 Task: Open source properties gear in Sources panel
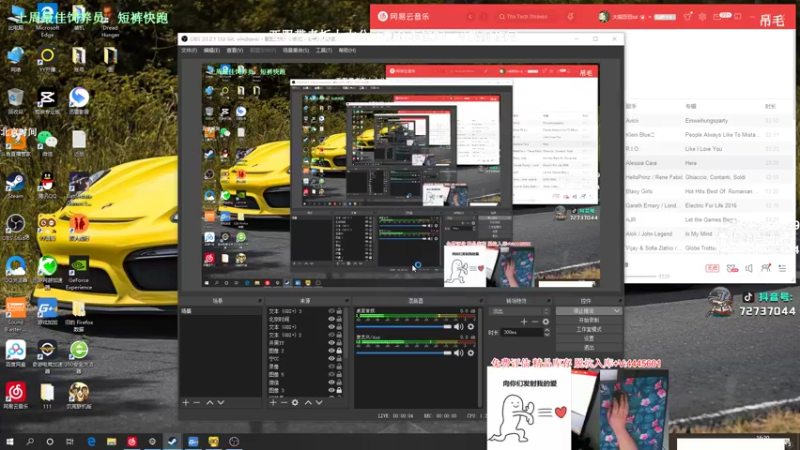[x=295, y=403]
